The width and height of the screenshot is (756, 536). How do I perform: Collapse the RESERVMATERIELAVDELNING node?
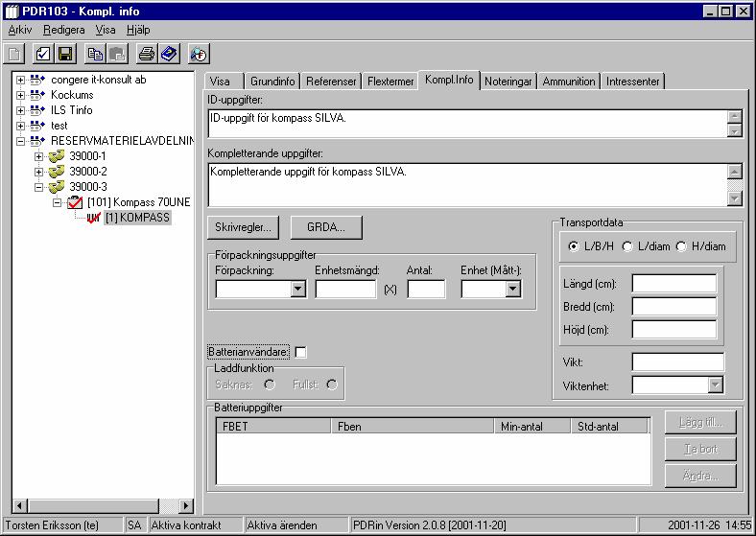pos(20,141)
